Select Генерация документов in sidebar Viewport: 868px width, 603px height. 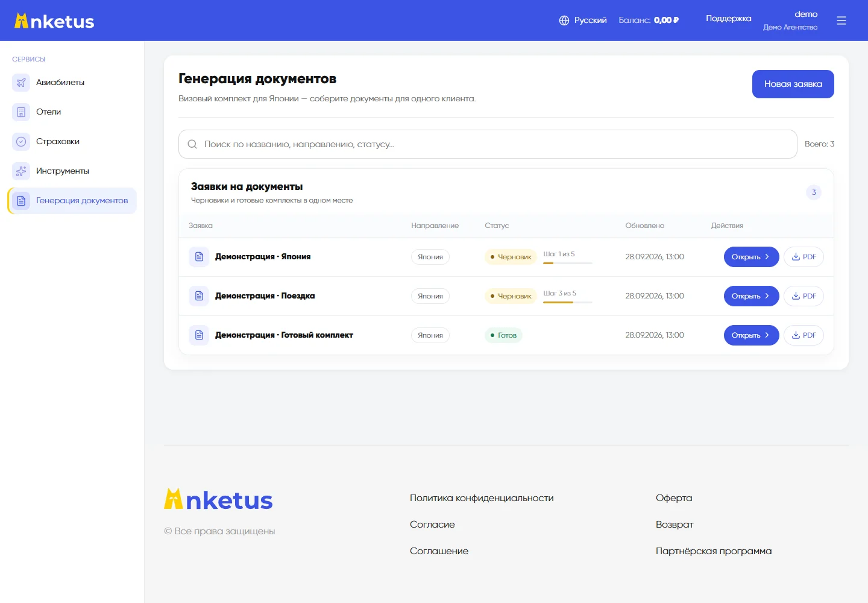point(72,201)
